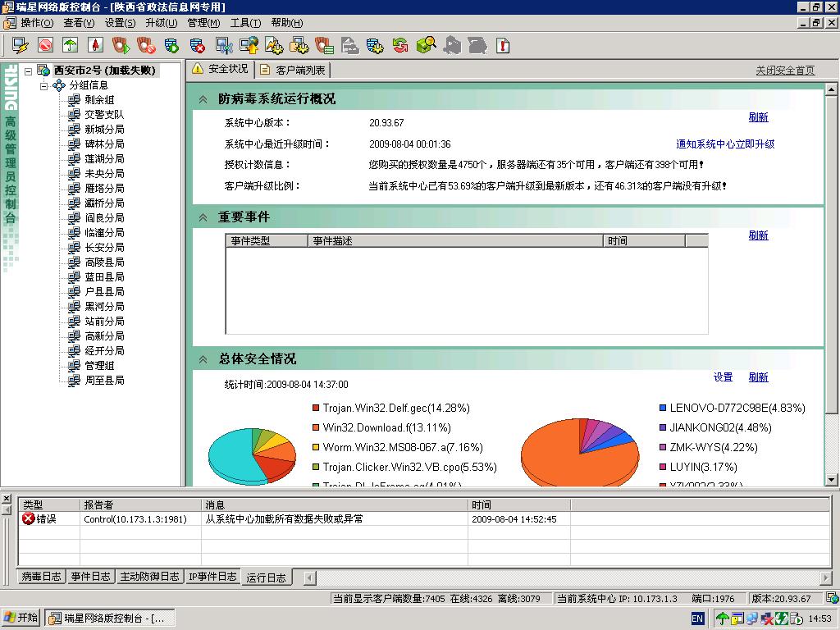Click the grayed-out printer toolbar icon
This screenshot has height=630, width=840.
[350, 46]
